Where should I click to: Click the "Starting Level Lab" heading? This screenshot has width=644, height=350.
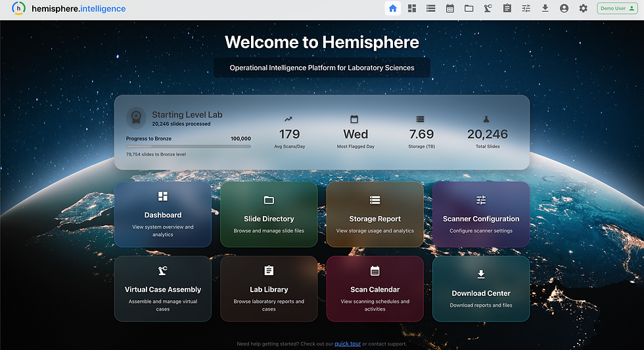tap(187, 115)
